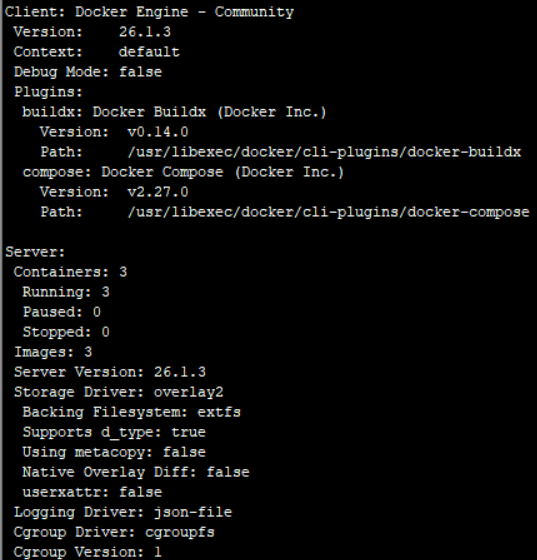
Task: Click the docker-compose plugin path
Action: coord(328,212)
